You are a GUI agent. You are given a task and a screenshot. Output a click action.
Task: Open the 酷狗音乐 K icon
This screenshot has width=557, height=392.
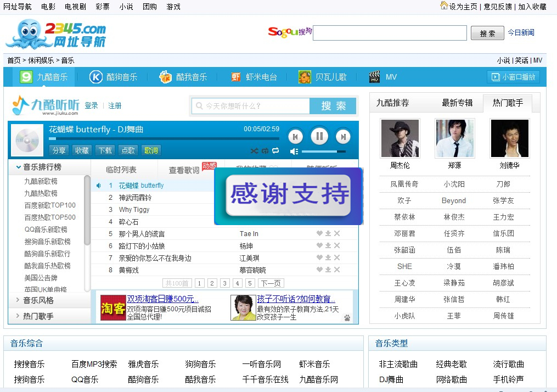[96, 77]
